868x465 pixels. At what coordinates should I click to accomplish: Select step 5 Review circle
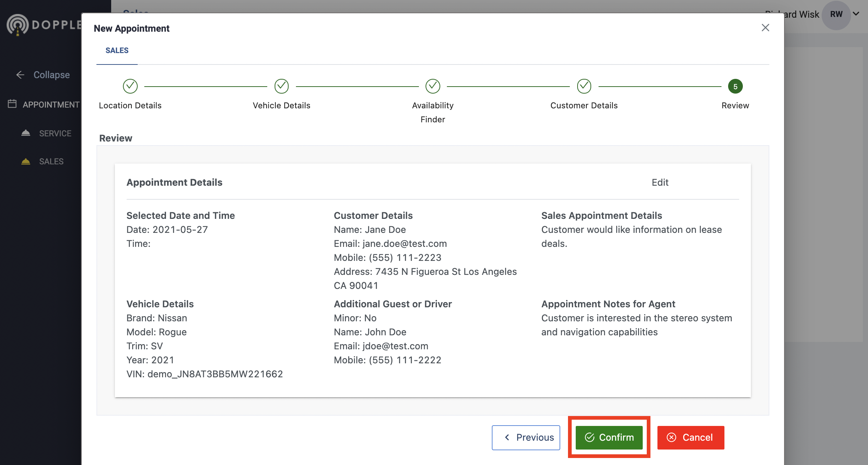click(735, 87)
